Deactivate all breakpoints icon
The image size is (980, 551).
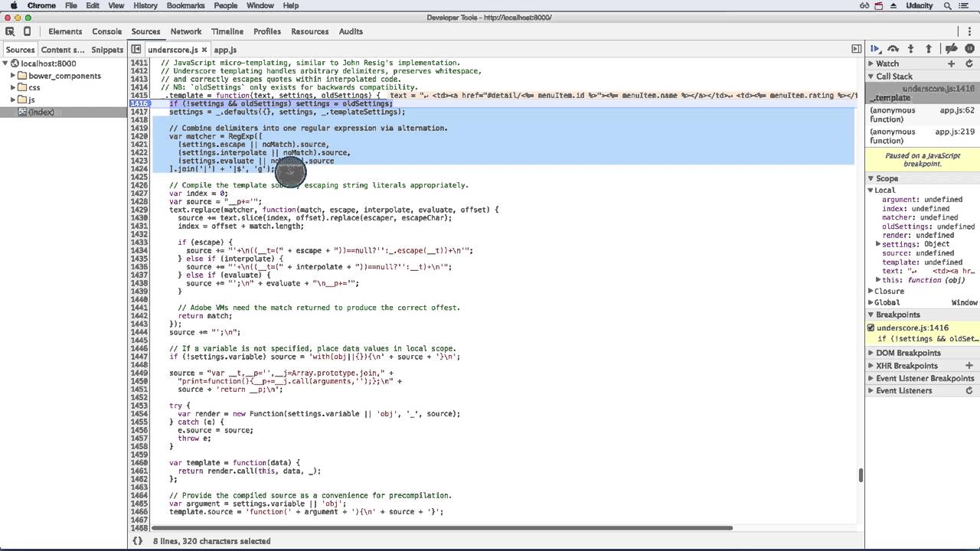click(951, 49)
